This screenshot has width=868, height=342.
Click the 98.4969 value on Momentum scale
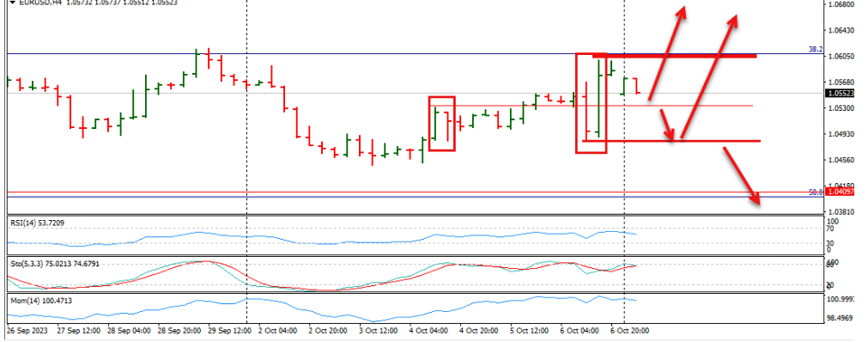(x=840, y=319)
